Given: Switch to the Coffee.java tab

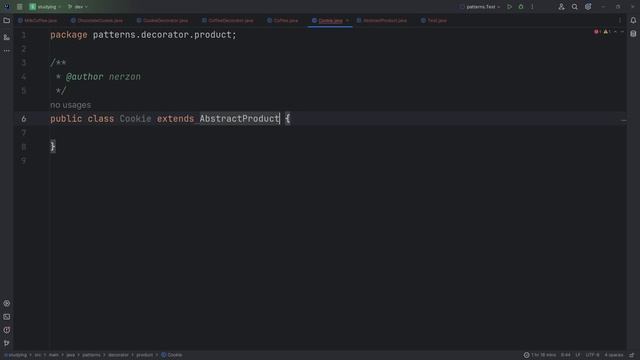Looking at the screenshot, I should (282, 20).
